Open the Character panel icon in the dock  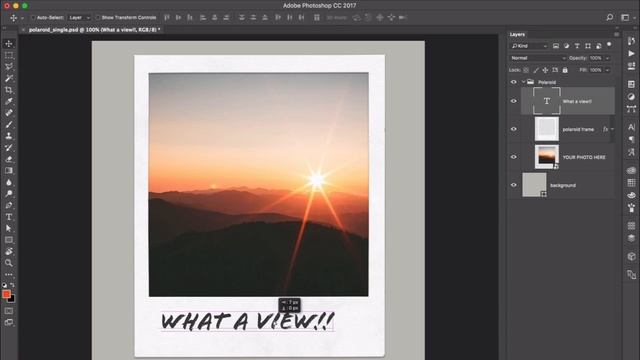[x=631, y=127]
